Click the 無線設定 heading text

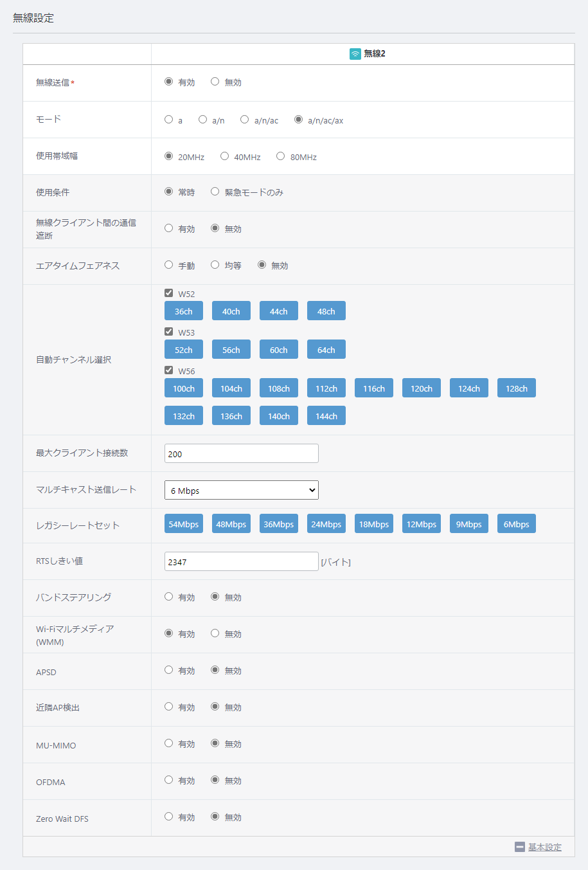tap(33, 18)
